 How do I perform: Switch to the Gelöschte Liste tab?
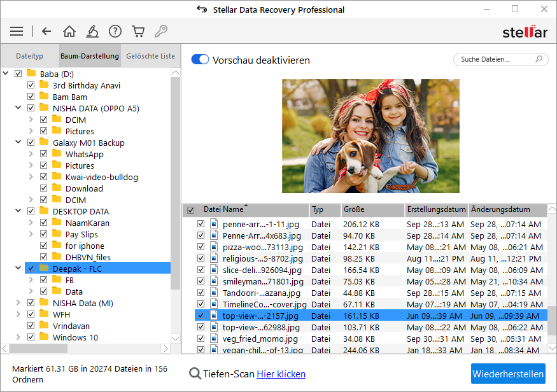pyautogui.click(x=150, y=56)
